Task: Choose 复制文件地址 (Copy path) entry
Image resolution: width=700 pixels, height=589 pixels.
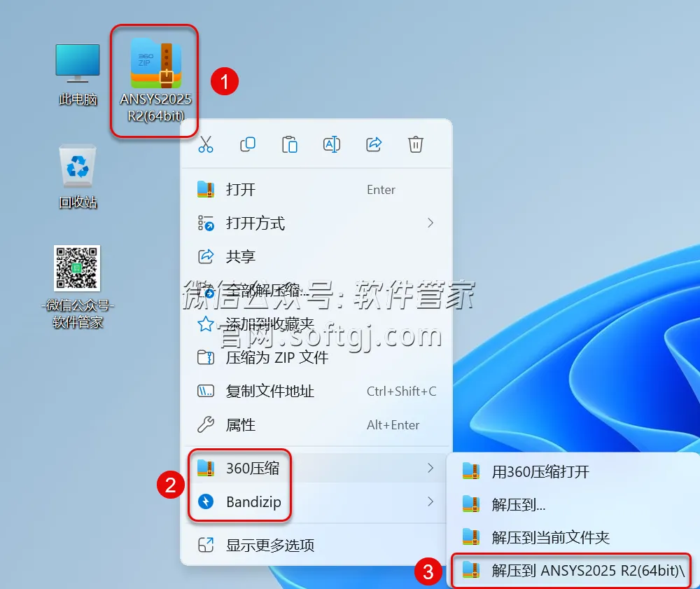Action: point(316,391)
